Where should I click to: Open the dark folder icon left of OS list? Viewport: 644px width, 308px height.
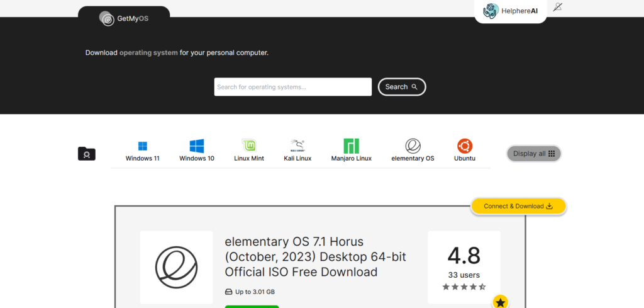click(87, 154)
